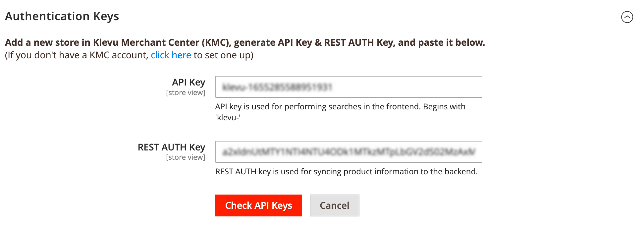Toggle the Authentication Keys section heading

point(62,16)
